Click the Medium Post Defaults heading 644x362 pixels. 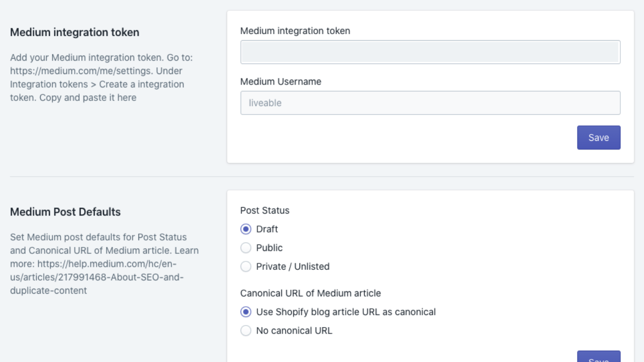pos(65,212)
